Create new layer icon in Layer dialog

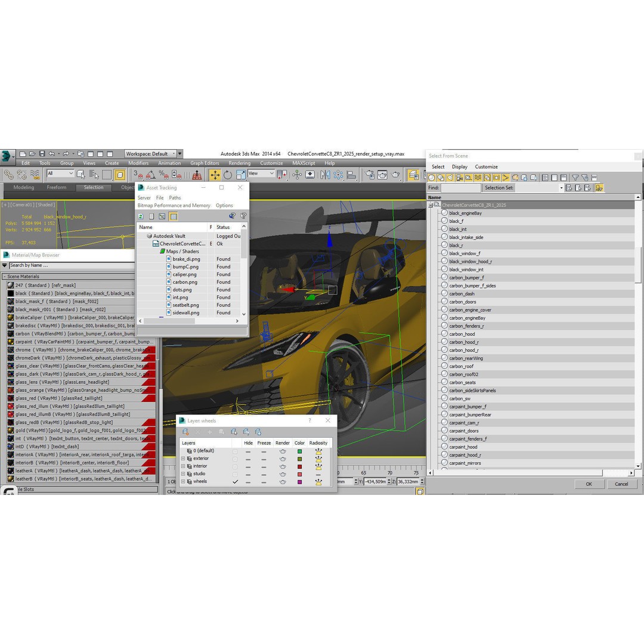(185, 432)
